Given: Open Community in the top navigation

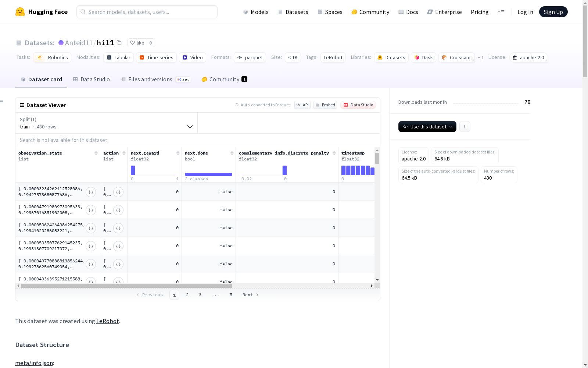Looking at the screenshot, I should [x=370, y=12].
